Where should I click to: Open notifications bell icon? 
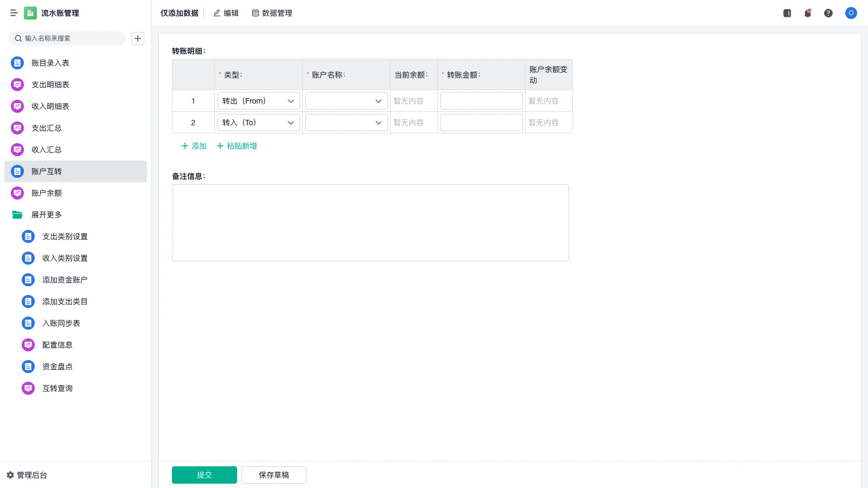coord(808,13)
